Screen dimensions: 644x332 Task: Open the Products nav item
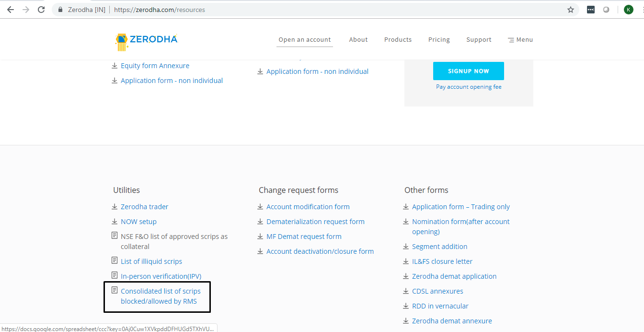pyautogui.click(x=398, y=40)
